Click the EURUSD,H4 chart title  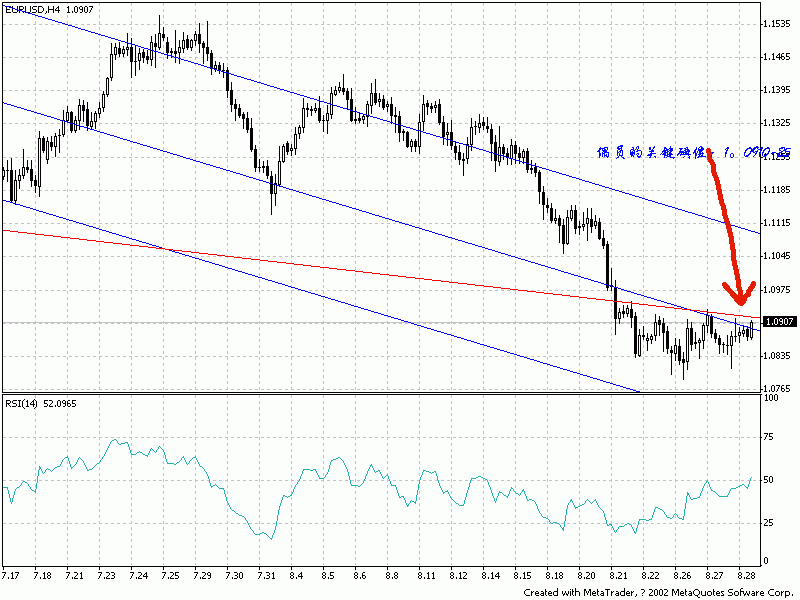click(x=49, y=9)
